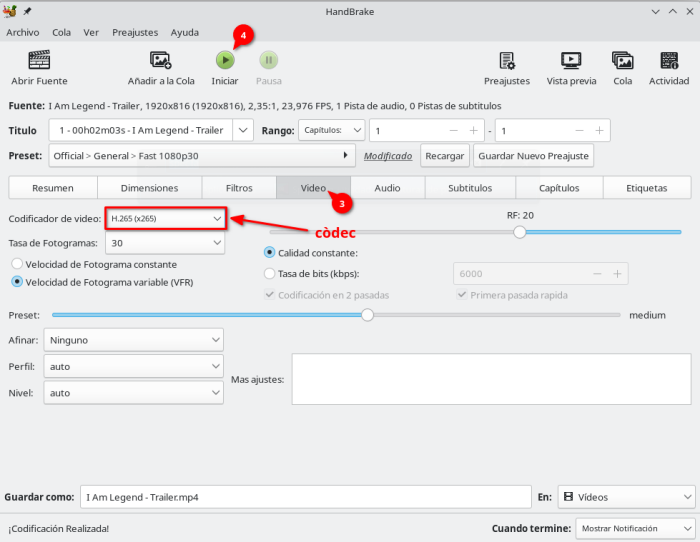
Task: Open the Tasa de Fotogramas dropdown
Action: [x=165, y=243]
